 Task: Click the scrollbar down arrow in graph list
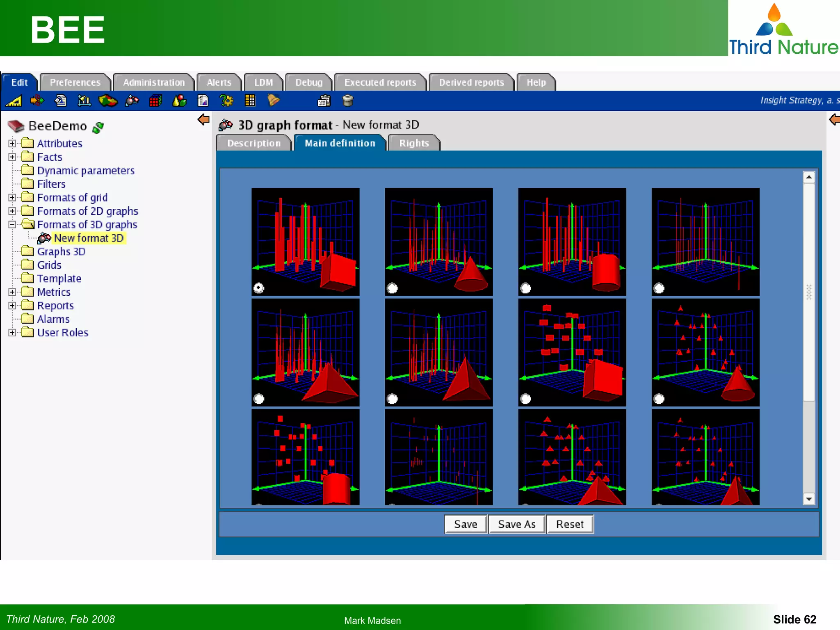(808, 499)
